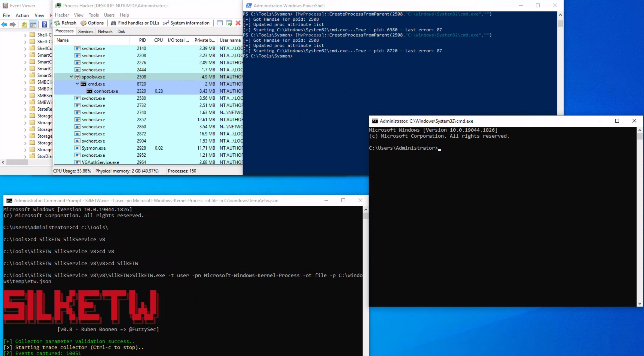Click Find window and thread icon
This screenshot has height=356, width=644.
[229, 23]
